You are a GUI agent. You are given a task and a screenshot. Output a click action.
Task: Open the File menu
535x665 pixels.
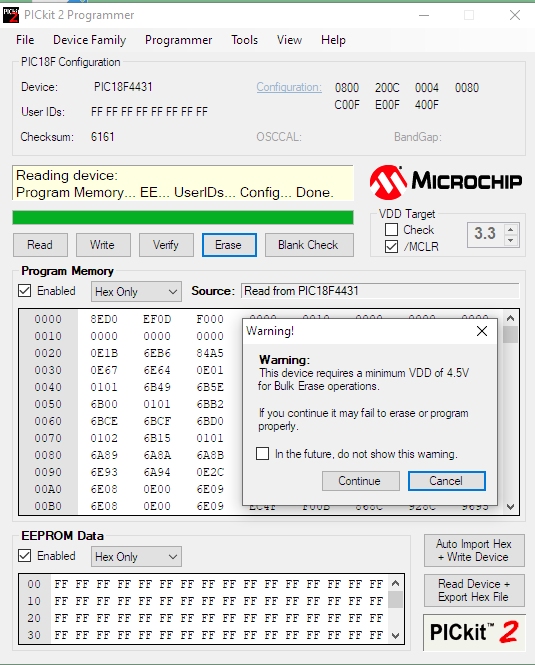25,40
